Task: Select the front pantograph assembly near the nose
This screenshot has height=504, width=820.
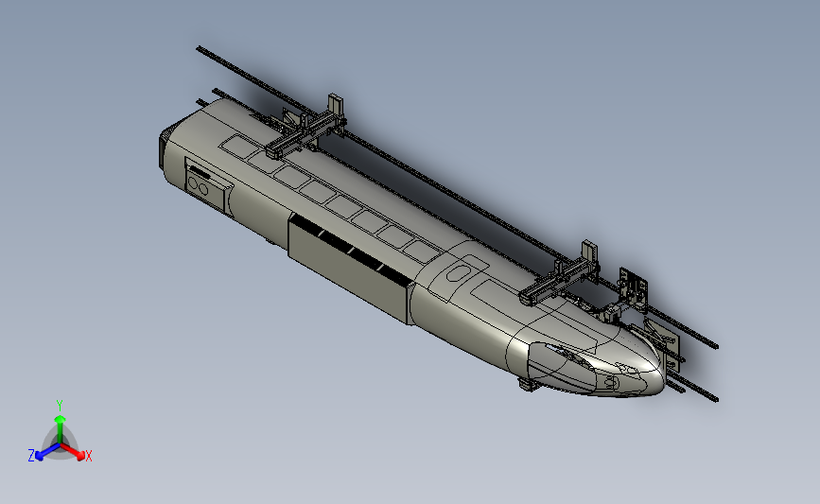Action: [560, 274]
